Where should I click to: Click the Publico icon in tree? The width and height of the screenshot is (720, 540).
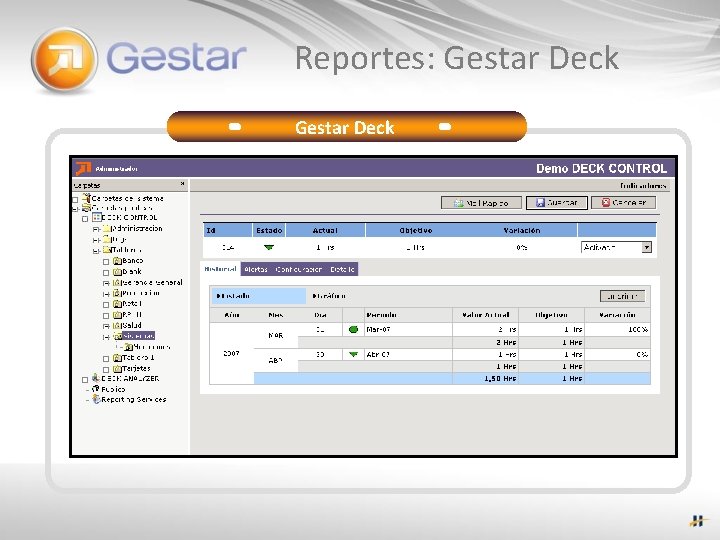pyautogui.click(x=96, y=389)
